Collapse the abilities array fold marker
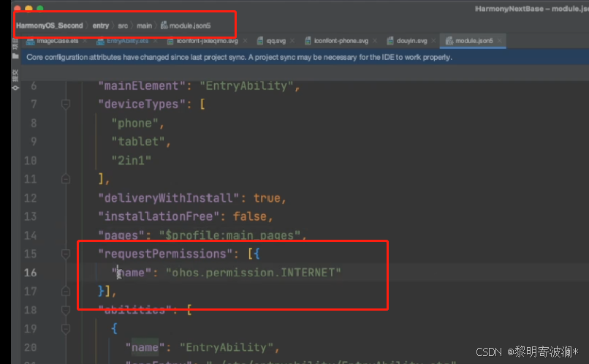This screenshot has width=589, height=364. coord(66,310)
